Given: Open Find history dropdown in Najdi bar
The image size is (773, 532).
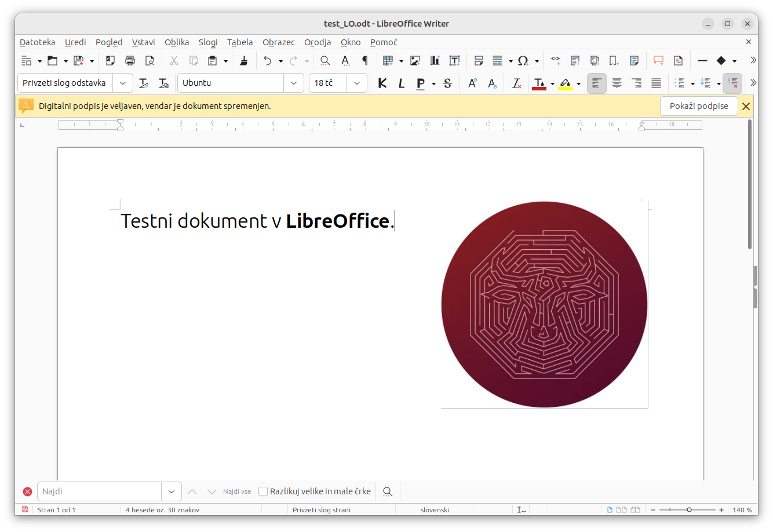Looking at the screenshot, I should pyautogui.click(x=172, y=491).
